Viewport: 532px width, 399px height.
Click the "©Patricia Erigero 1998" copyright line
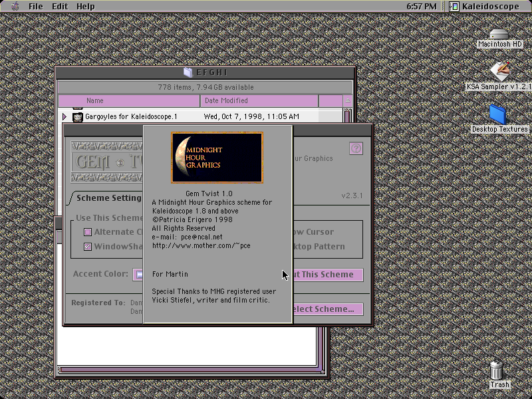(x=192, y=219)
